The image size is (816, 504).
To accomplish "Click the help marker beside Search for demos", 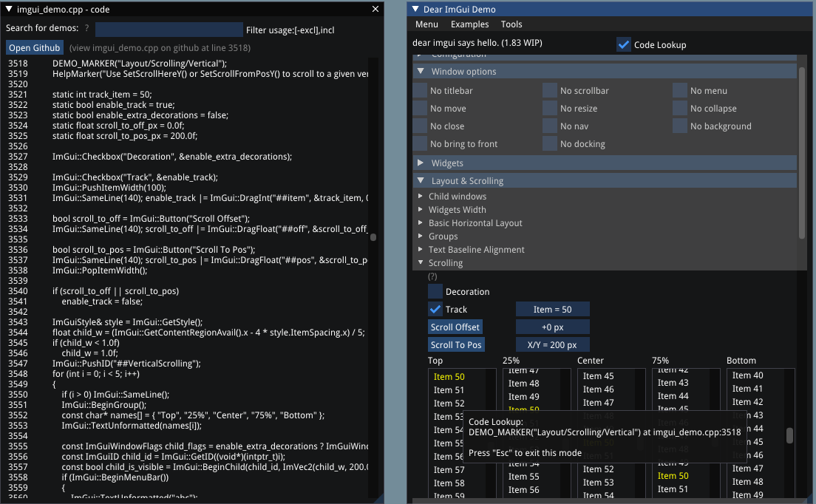I will (87, 28).
